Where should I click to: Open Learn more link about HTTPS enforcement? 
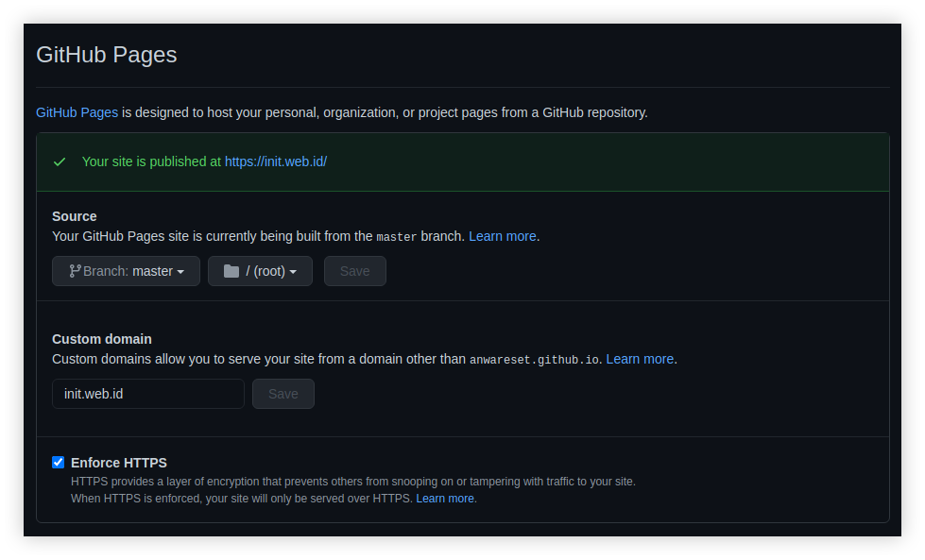(x=445, y=499)
